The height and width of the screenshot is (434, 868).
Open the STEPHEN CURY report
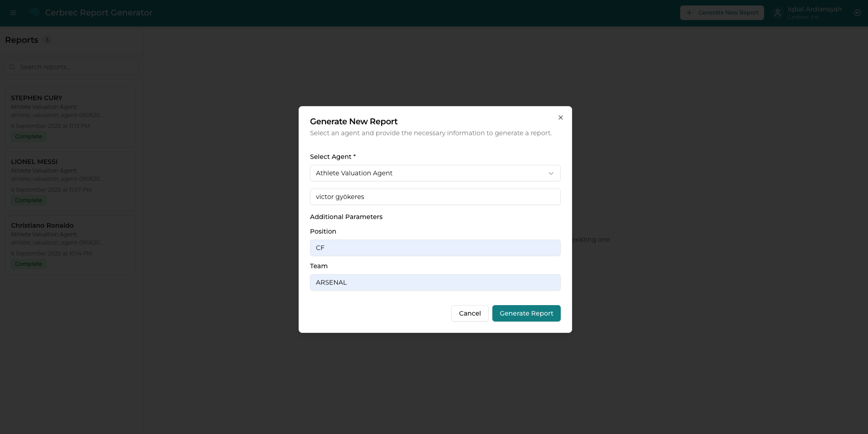click(70, 117)
